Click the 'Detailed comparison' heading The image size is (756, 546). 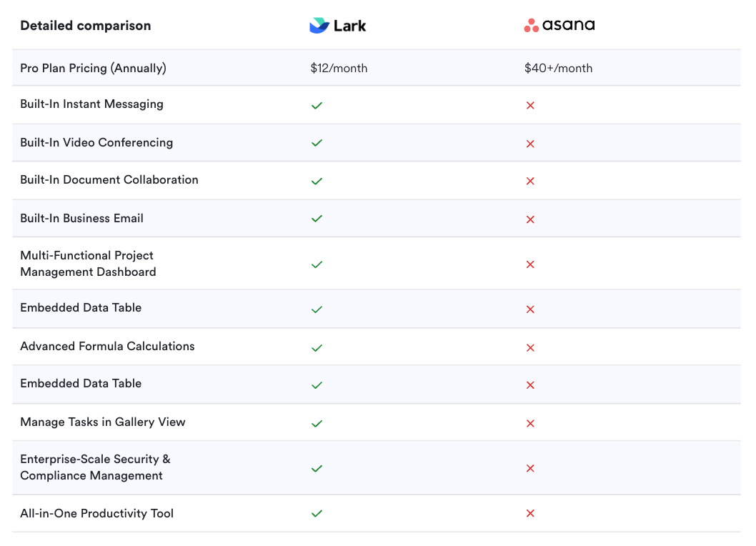coord(85,26)
